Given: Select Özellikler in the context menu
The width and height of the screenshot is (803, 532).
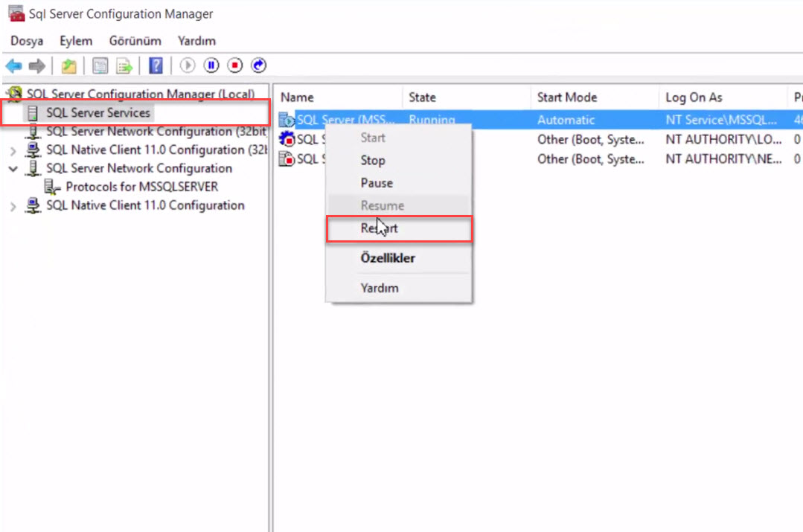Looking at the screenshot, I should [x=391, y=258].
